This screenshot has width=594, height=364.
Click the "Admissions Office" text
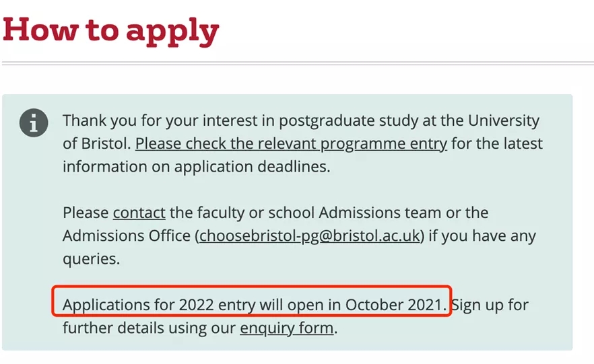[125, 235]
